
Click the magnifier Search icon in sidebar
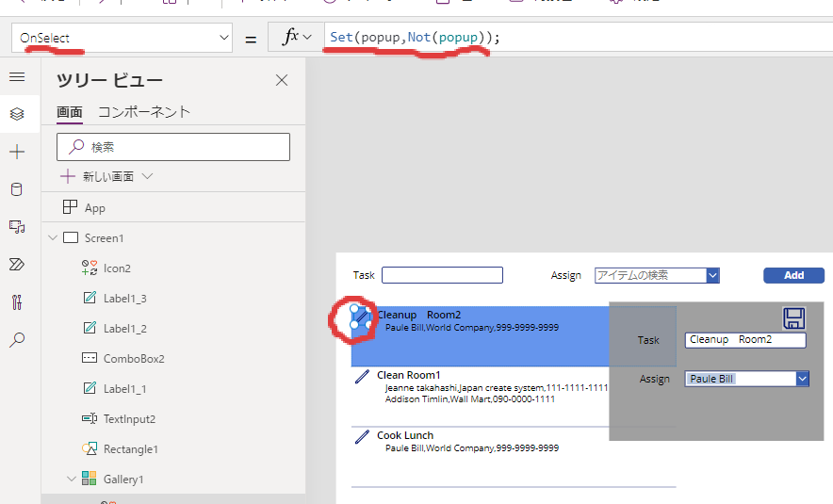click(x=17, y=340)
